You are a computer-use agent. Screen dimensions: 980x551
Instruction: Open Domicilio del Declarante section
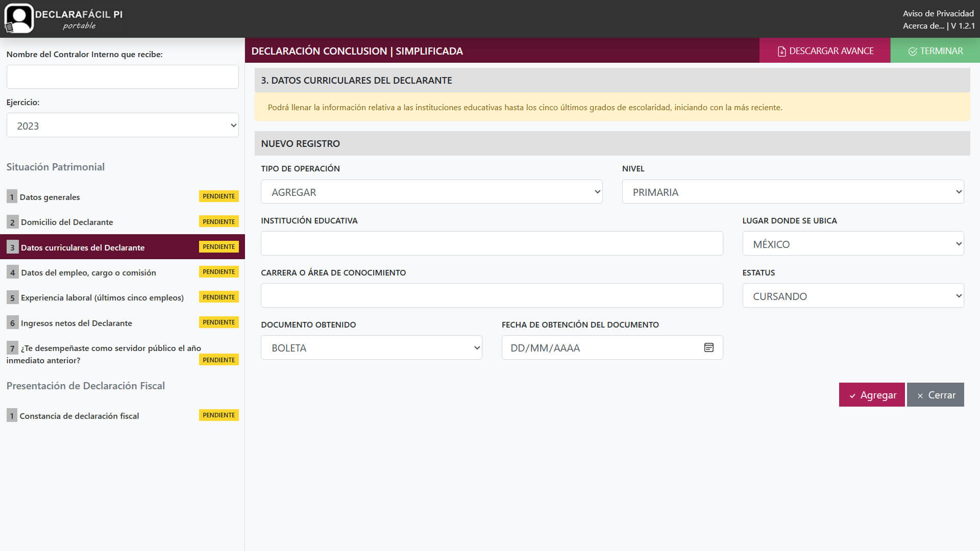(122, 221)
